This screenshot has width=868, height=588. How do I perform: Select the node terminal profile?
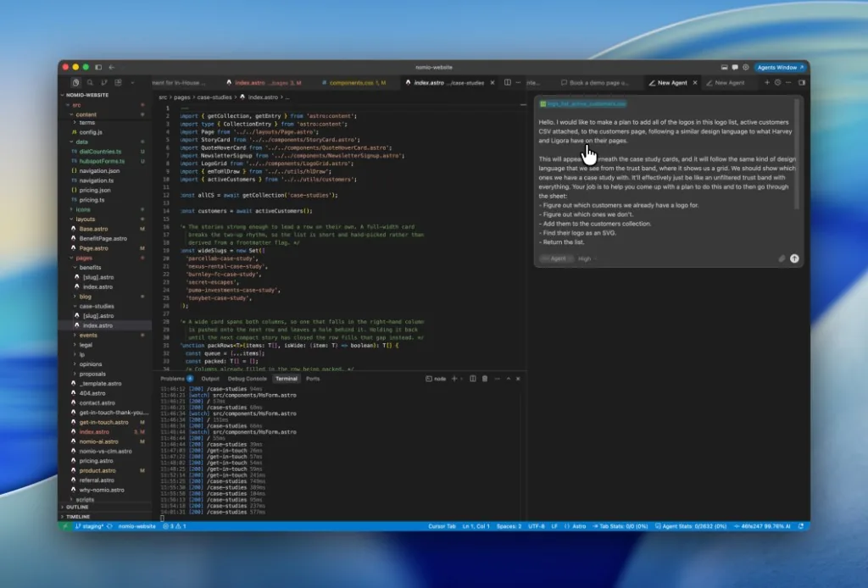coord(436,379)
